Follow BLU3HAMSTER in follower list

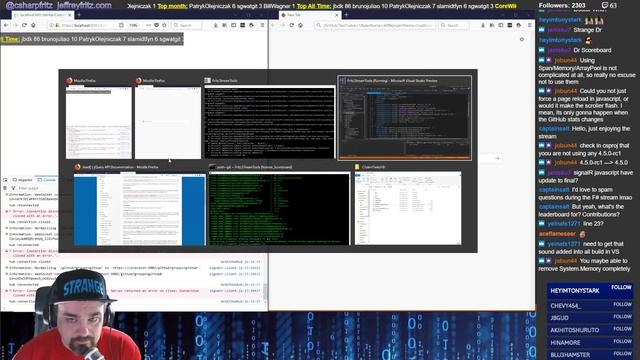622,353
